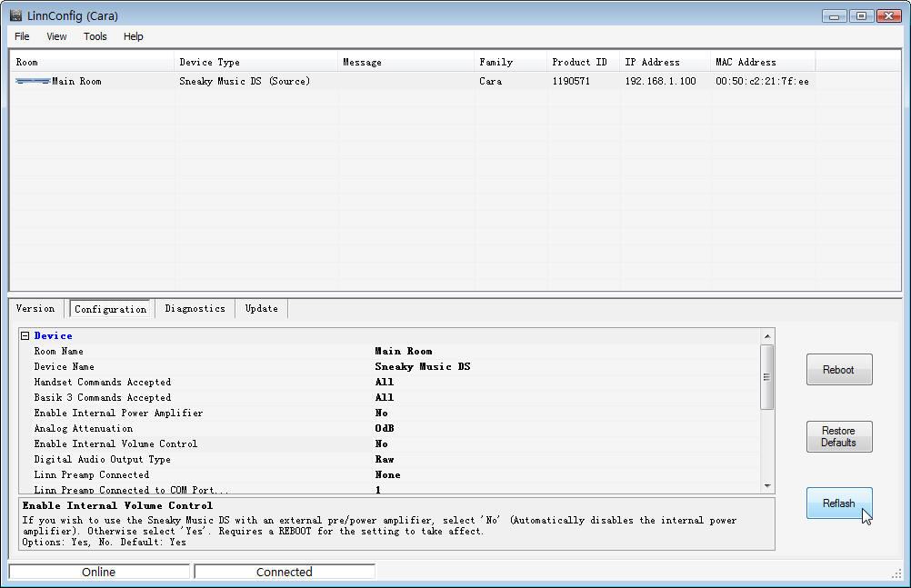Click the Reflash button

[839, 503]
